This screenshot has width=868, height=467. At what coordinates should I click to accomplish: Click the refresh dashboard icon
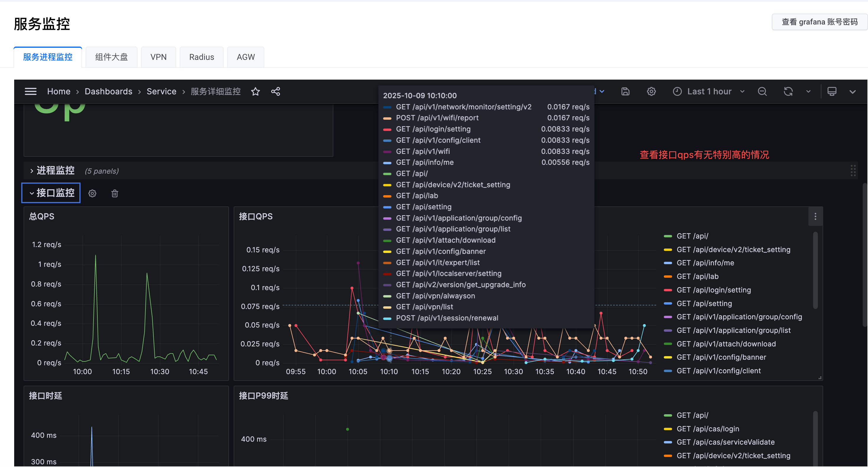[x=788, y=91]
